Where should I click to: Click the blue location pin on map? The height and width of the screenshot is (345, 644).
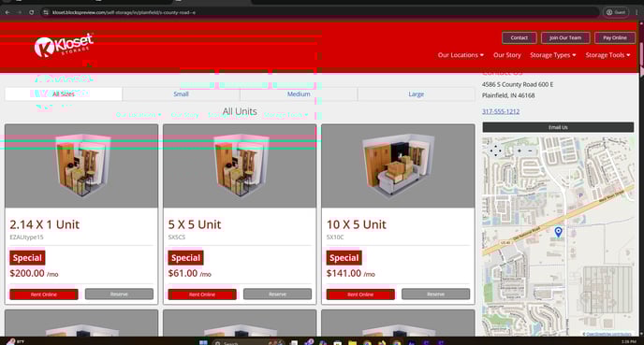558,232
